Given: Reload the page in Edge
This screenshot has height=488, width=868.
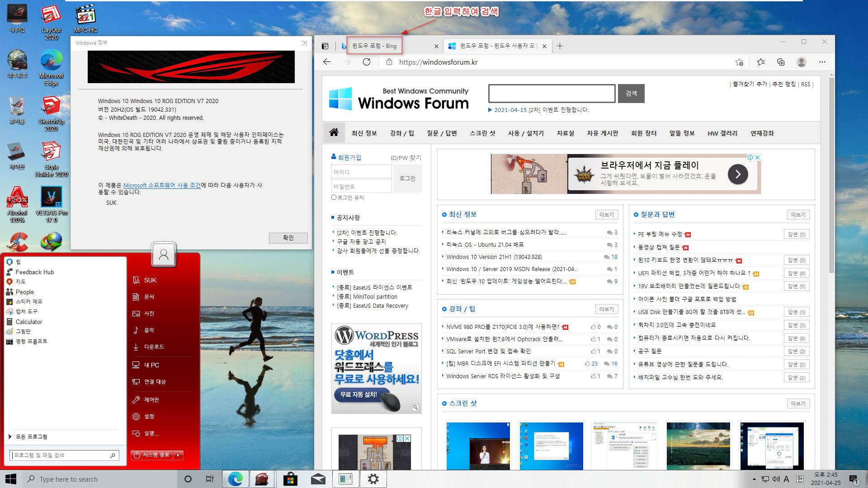Looking at the screenshot, I should [x=367, y=62].
